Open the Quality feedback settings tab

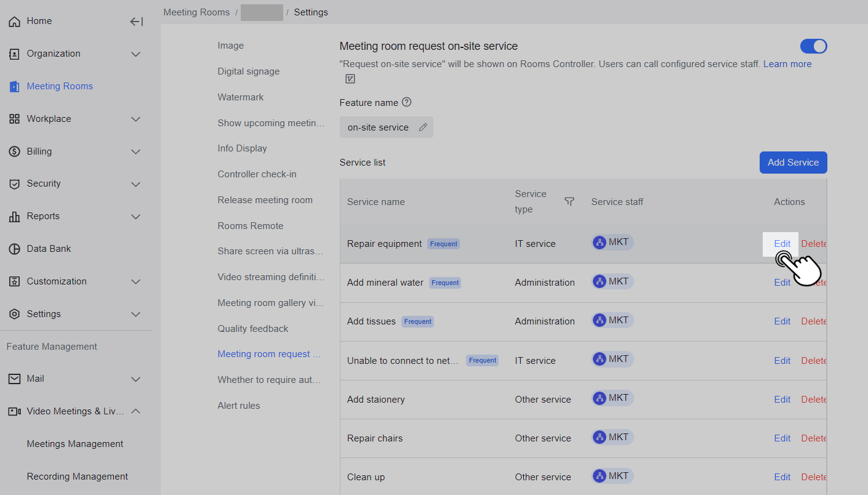coord(252,329)
